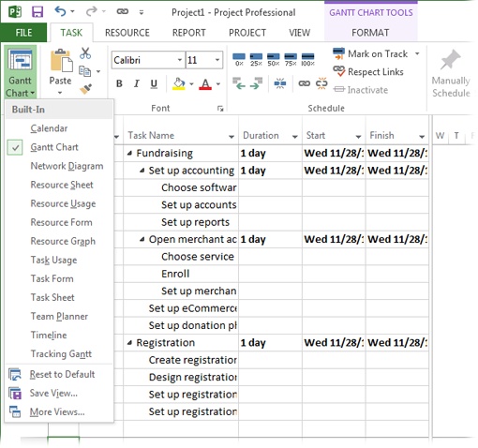Viewport: 478px width, 448px height.
Task: Open the Mark on Track dropdown arrow
Action: point(417,53)
